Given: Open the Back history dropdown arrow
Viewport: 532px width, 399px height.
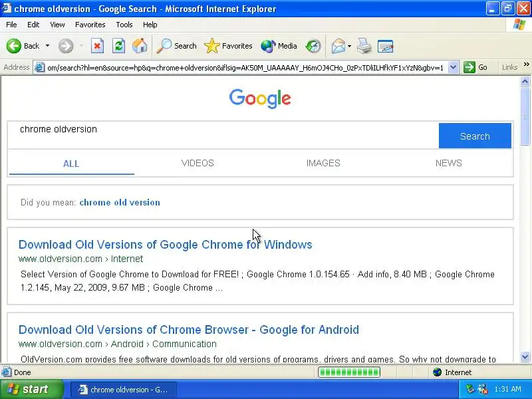Looking at the screenshot, I should click(x=47, y=46).
